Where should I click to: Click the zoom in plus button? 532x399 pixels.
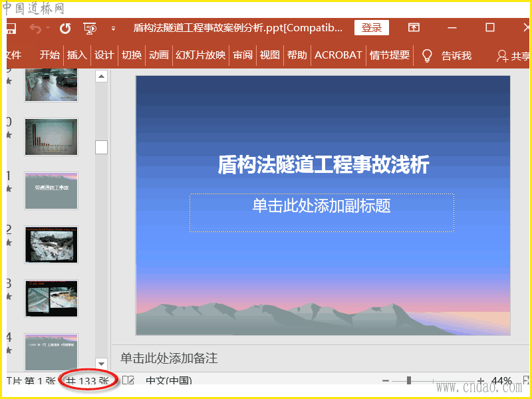[x=480, y=380]
